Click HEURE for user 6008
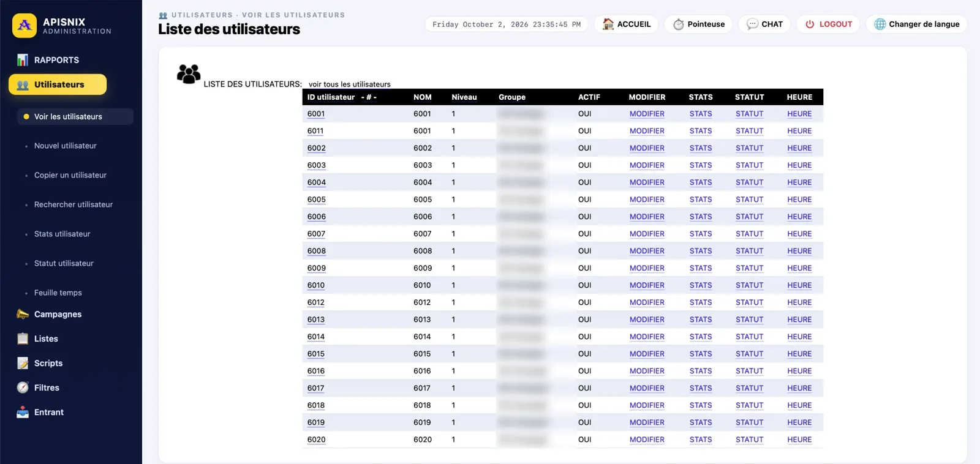 pos(799,251)
